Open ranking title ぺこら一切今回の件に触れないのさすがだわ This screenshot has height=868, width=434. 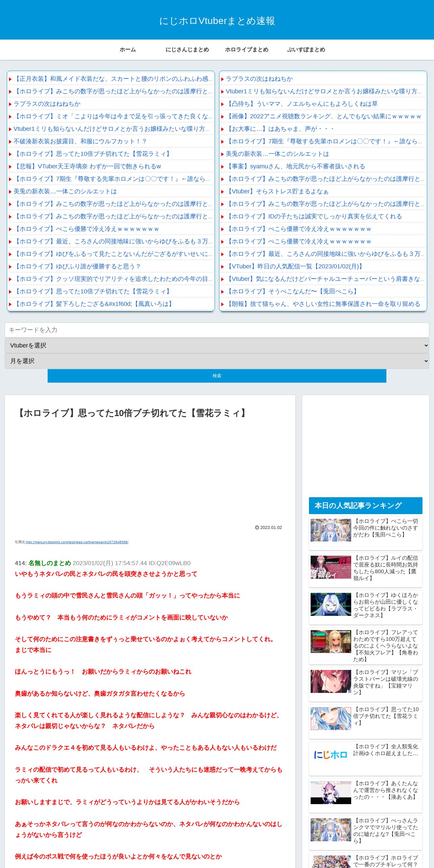[386, 528]
